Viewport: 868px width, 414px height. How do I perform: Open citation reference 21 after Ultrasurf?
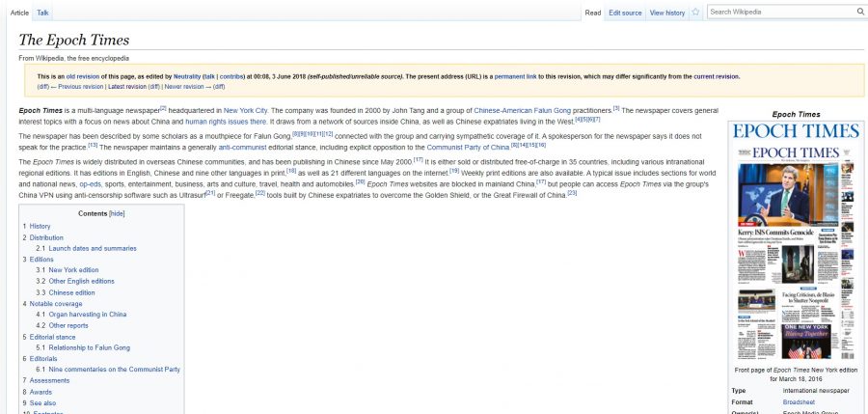210,192
